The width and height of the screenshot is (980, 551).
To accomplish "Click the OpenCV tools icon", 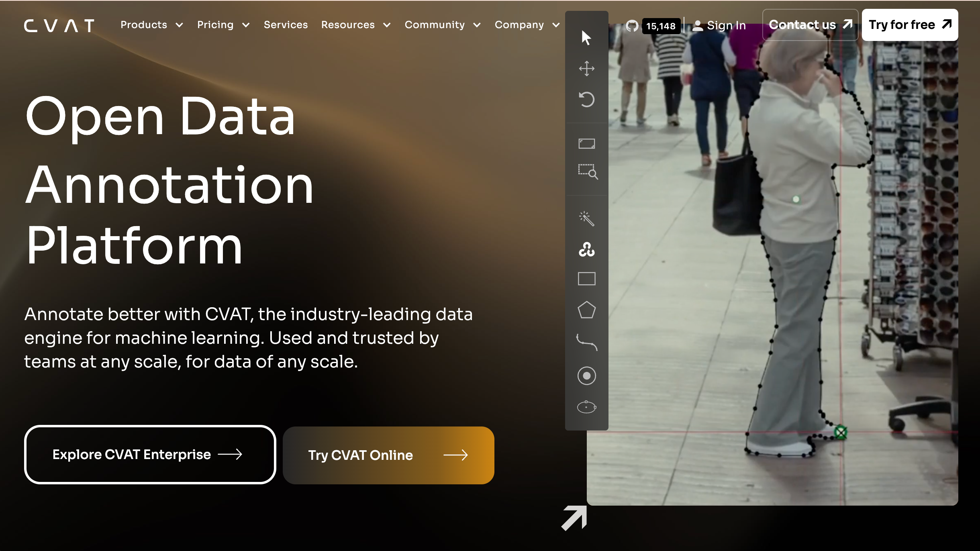I will (x=586, y=249).
